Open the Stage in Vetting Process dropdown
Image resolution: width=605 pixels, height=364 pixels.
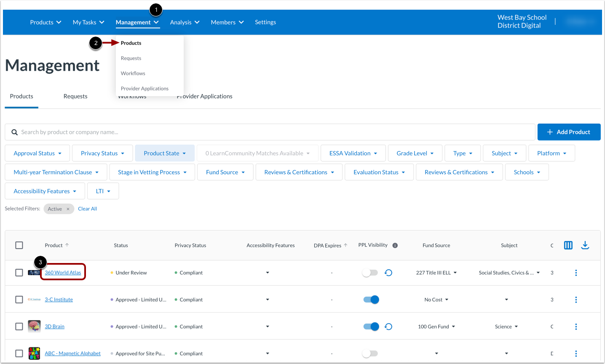coord(152,172)
